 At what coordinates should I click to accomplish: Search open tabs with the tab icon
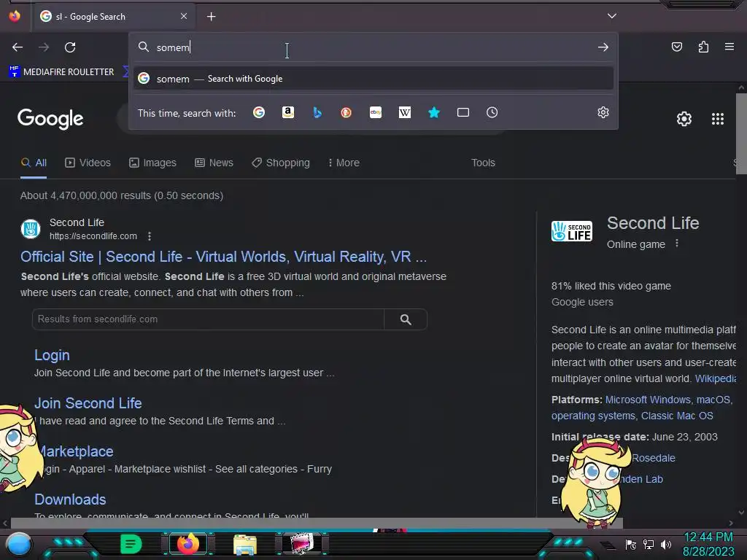pos(463,112)
